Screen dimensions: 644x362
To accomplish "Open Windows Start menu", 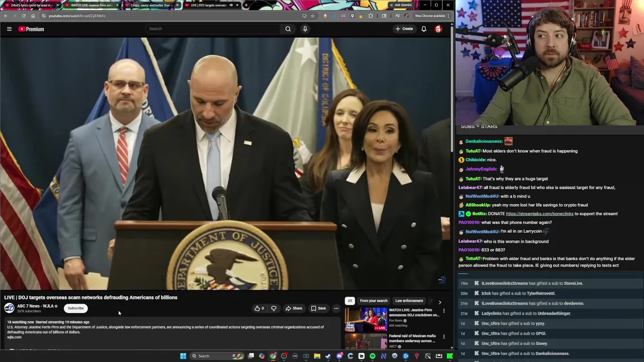I will click(183, 356).
